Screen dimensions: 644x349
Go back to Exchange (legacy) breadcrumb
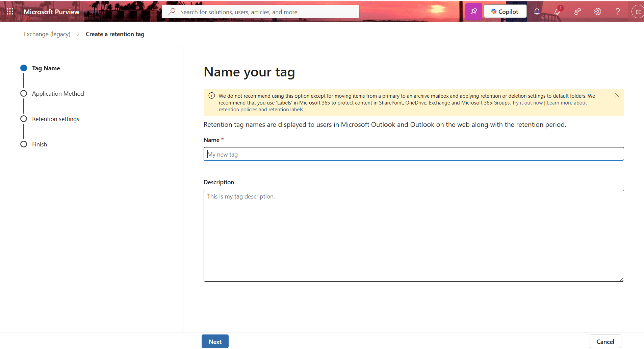[x=47, y=34]
